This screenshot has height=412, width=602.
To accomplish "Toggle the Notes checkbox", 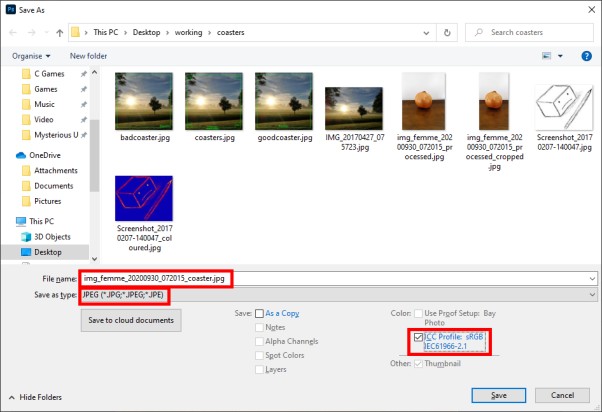I will pyautogui.click(x=260, y=328).
